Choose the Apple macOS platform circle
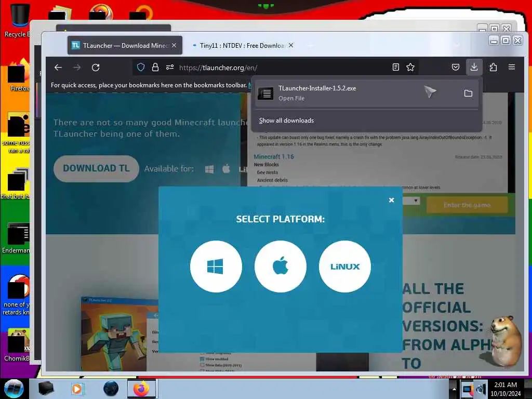This screenshot has width=532, height=399. tap(280, 267)
